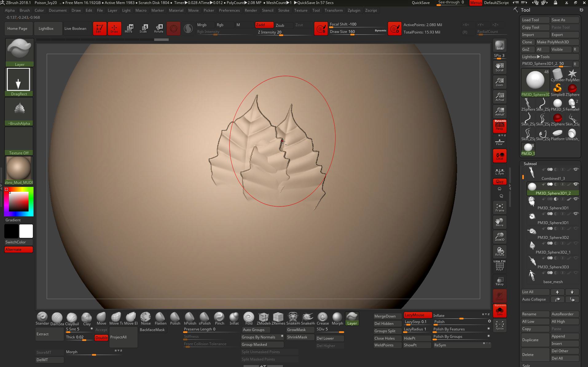Switch to Scale gizmo mode

pyautogui.click(x=144, y=29)
